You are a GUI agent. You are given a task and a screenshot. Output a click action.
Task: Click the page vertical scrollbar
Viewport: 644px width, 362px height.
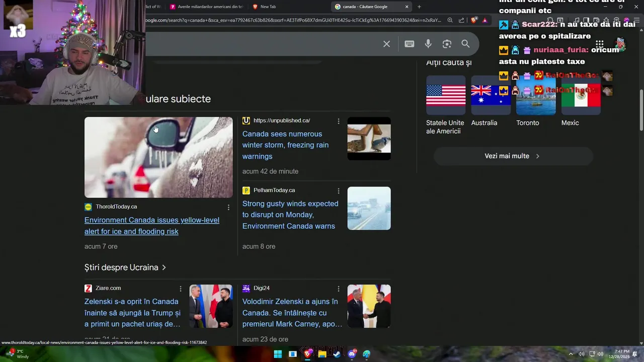[x=641, y=111]
